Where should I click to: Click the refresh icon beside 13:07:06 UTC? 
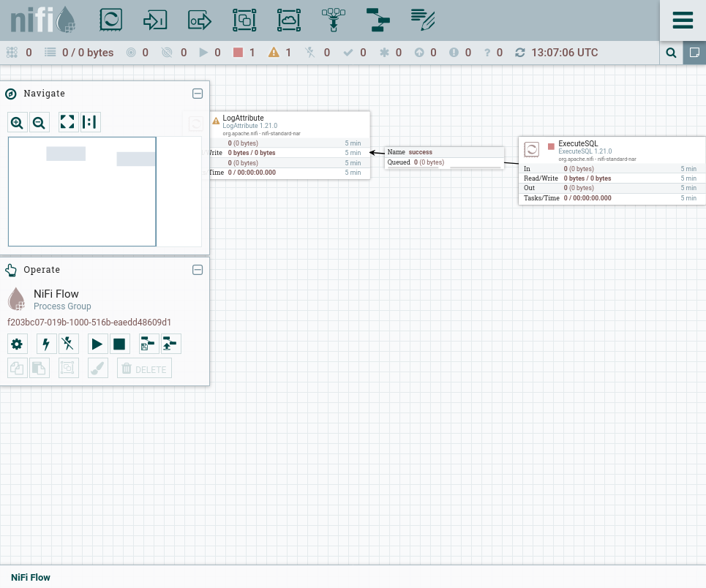point(520,53)
